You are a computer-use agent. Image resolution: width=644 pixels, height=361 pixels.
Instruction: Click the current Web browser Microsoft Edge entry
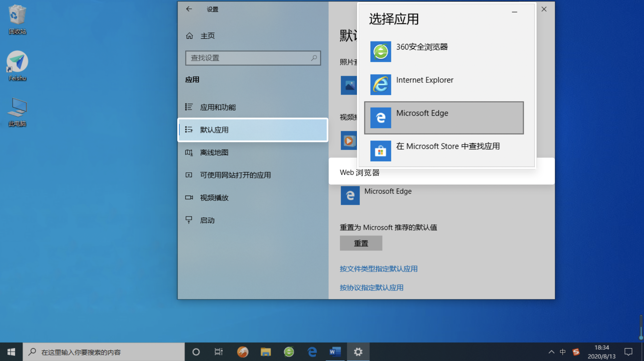coord(376,195)
